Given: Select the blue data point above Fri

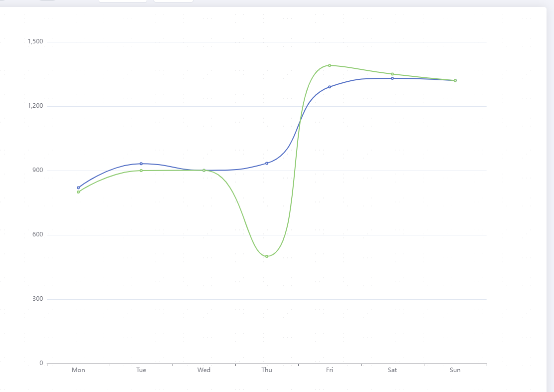Looking at the screenshot, I should pyautogui.click(x=330, y=87).
